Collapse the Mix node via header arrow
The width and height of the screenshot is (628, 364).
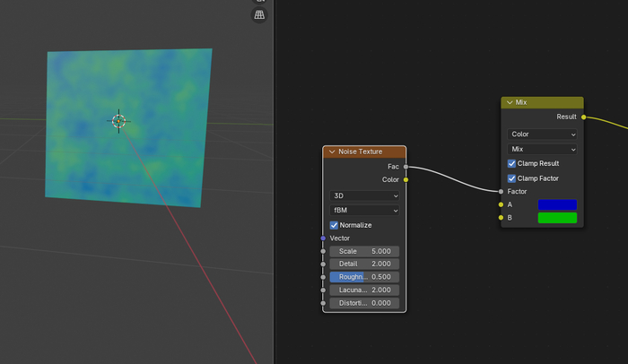point(510,102)
